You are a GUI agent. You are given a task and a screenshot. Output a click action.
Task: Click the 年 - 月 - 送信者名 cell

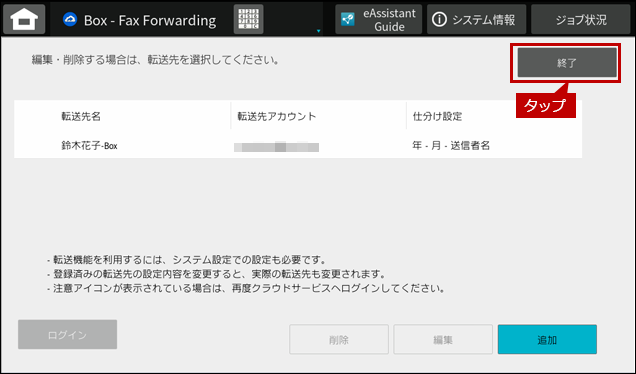tap(451, 146)
